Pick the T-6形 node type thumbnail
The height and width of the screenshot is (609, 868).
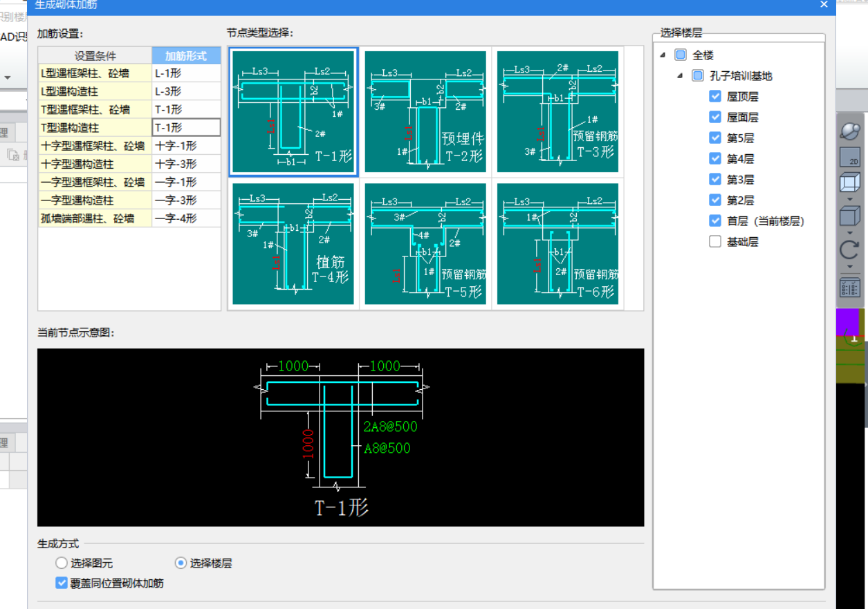click(x=557, y=244)
